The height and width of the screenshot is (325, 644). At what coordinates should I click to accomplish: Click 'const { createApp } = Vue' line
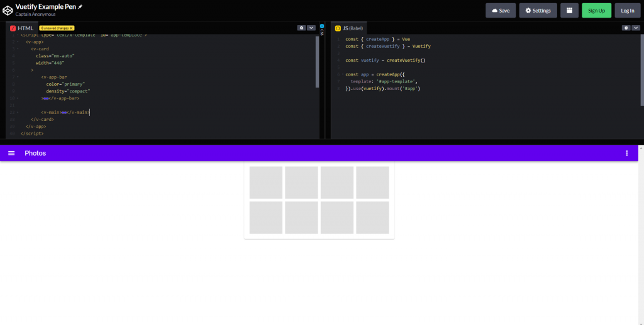[x=377, y=40]
